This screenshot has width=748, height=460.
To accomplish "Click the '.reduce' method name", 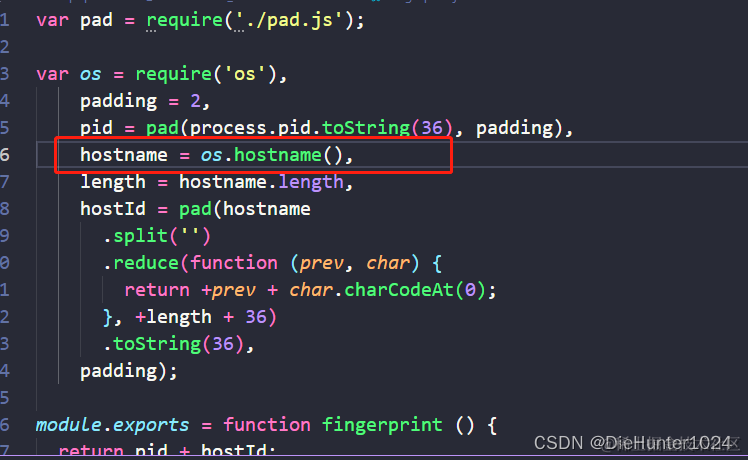I will click(141, 263).
